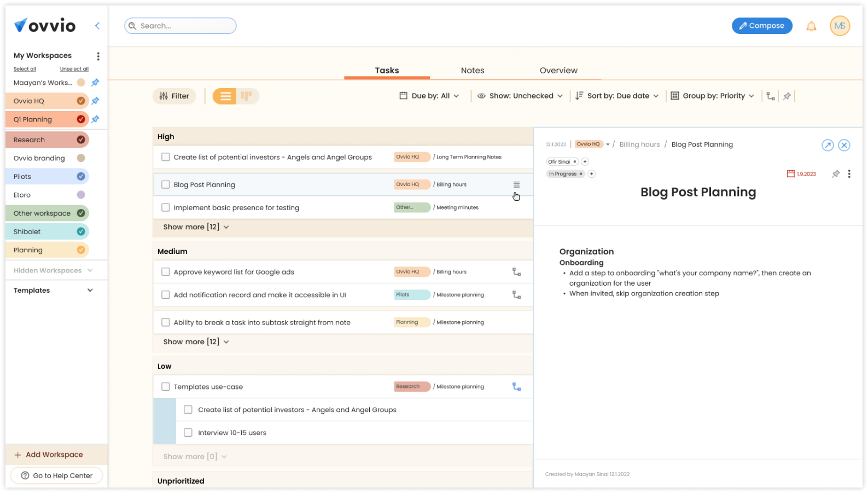Remove Ofir Sinai assignee chip
The width and height of the screenshot is (868, 493).
click(x=575, y=162)
